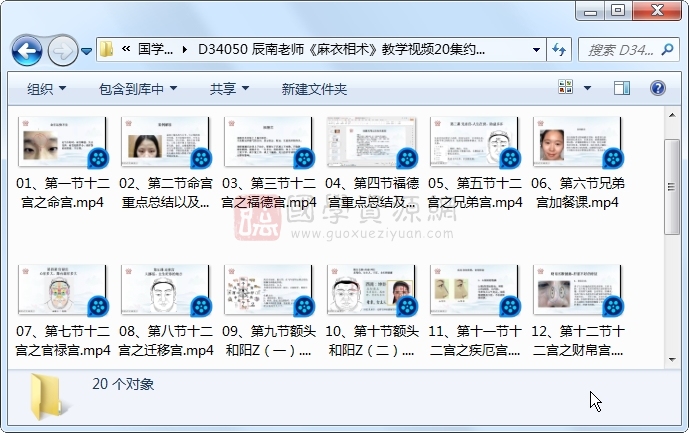Select video thumbnail 12、第十二节十二宫之财帛宫

(577, 290)
